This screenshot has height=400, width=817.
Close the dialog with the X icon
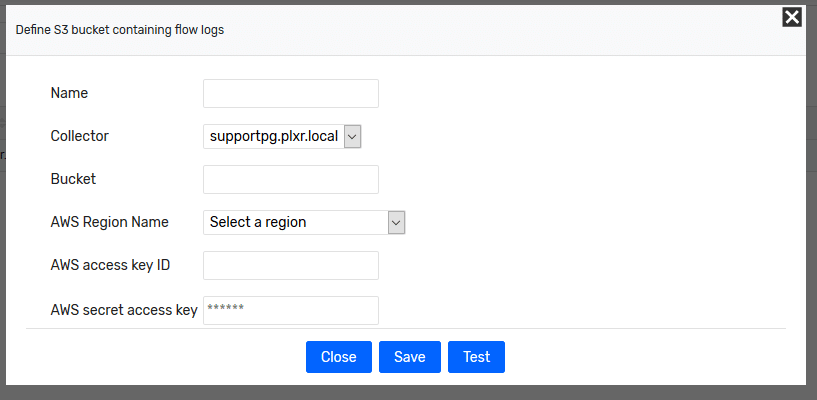tap(792, 17)
